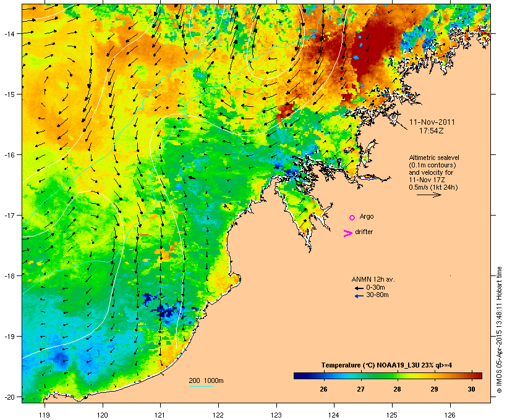Click longitude axis label 121

(x=160, y=415)
